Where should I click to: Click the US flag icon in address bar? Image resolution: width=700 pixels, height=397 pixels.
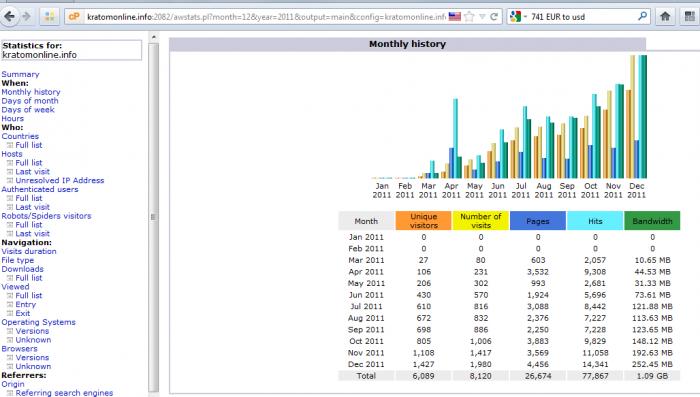click(x=455, y=17)
